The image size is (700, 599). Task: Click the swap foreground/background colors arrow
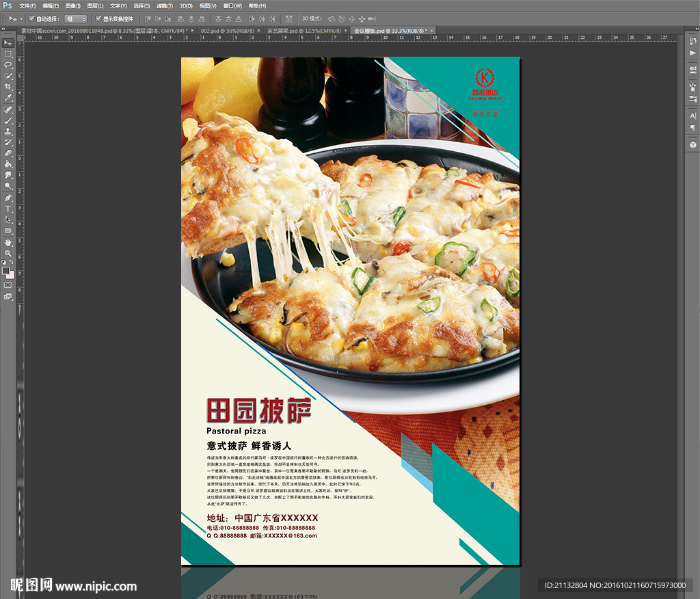(x=12, y=263)
